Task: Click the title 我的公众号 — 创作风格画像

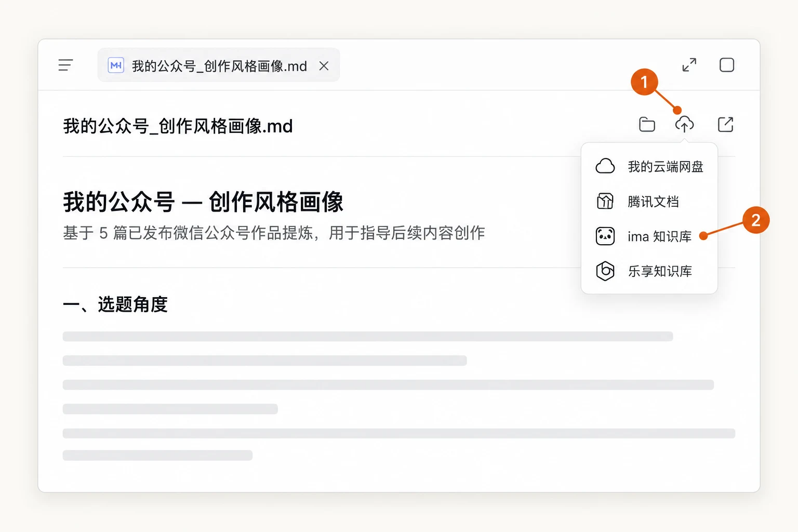Action: coord(203,202)
